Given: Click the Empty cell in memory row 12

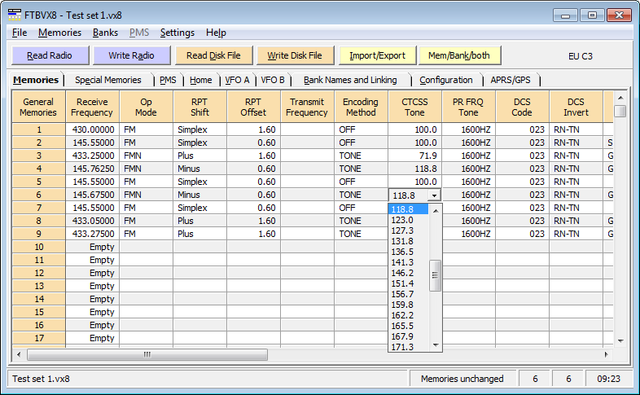Looking at the screenshot, I should (92, 273).
